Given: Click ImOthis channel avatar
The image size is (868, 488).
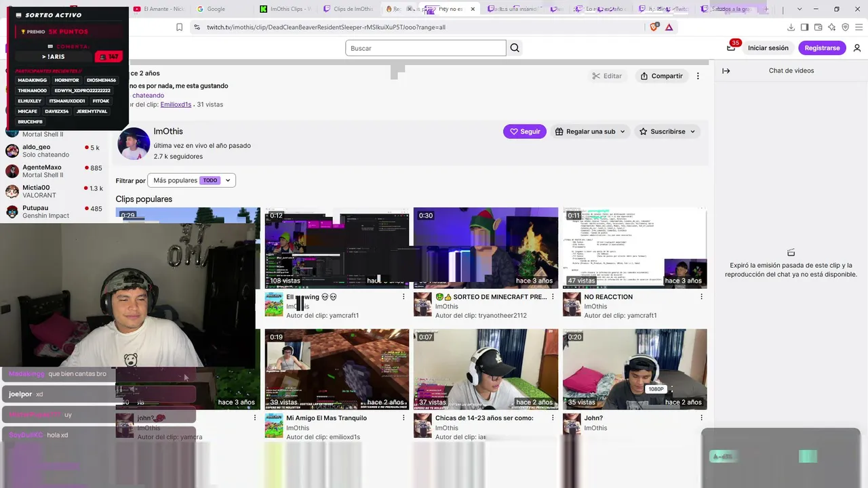Looking at the screenshot, I should [x=134, y=144].
